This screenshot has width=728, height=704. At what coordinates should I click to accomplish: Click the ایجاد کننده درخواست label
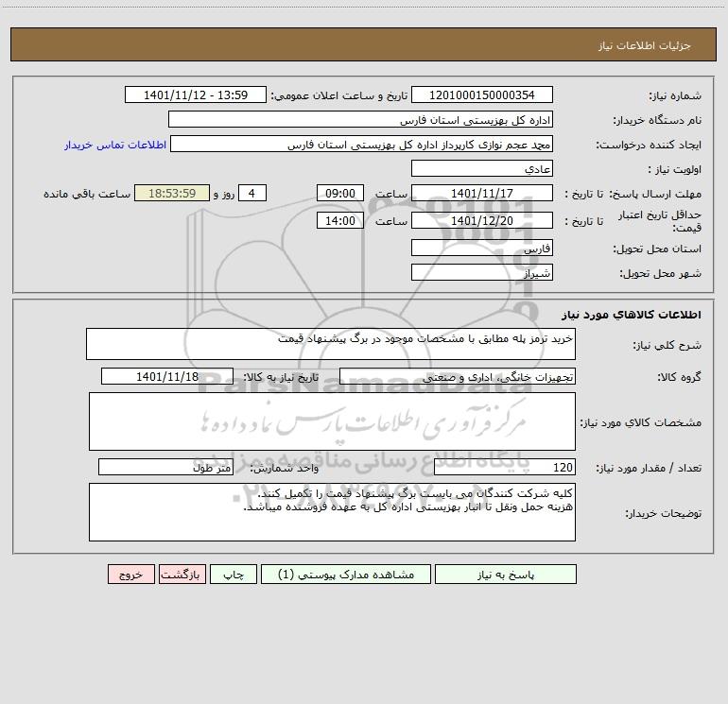pyautogui.click(x=649, y=145)
